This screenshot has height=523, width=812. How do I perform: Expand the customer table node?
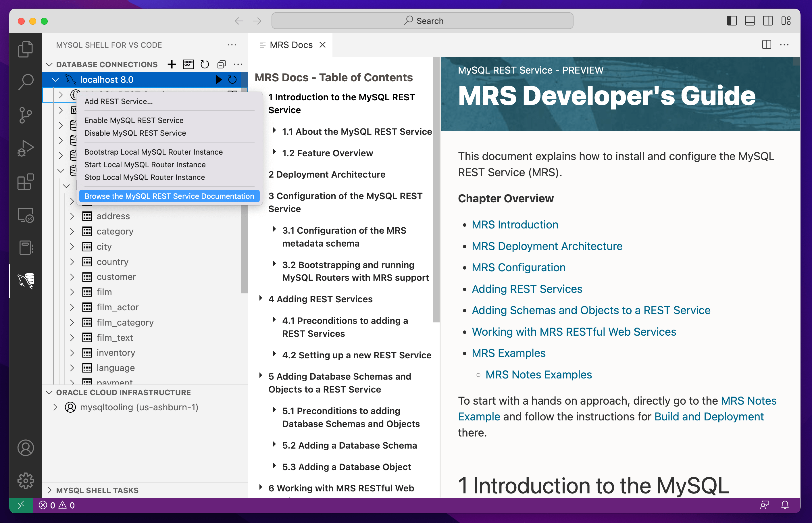coord(72,276)
